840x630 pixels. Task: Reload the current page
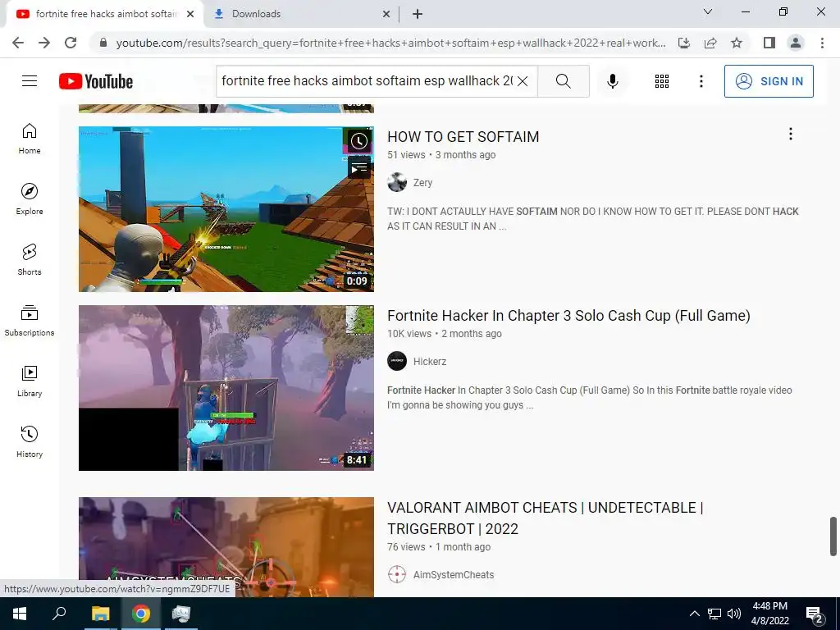point(71,43)
